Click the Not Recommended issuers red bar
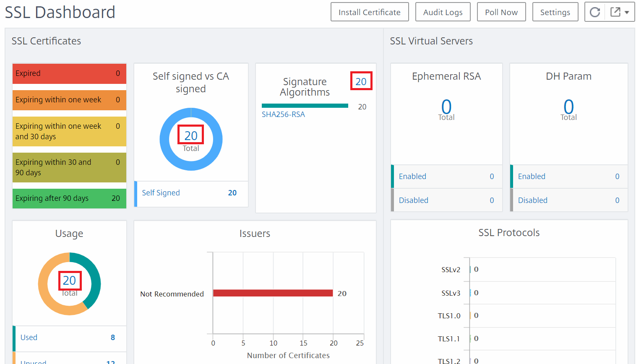This screenshot has width=636, height=364. pyautogui.click(x=273, y=293)
